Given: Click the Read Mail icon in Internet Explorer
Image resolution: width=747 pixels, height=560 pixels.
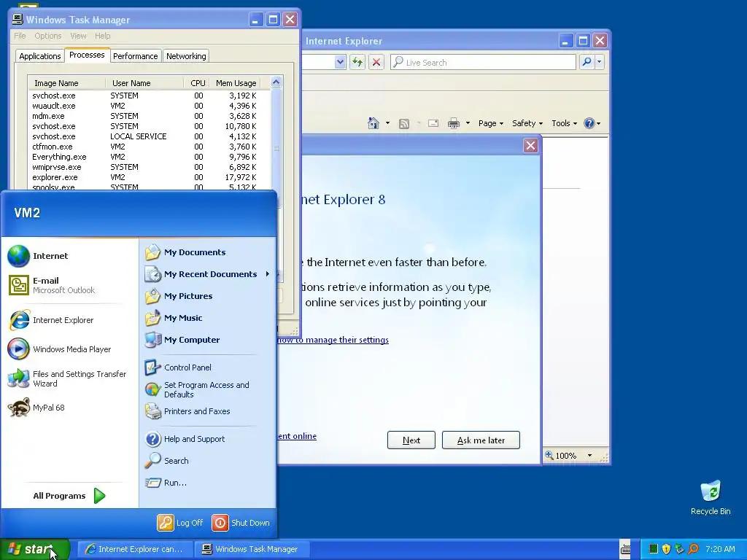Looking at the screenshot, I should click(x=433, y=124).
